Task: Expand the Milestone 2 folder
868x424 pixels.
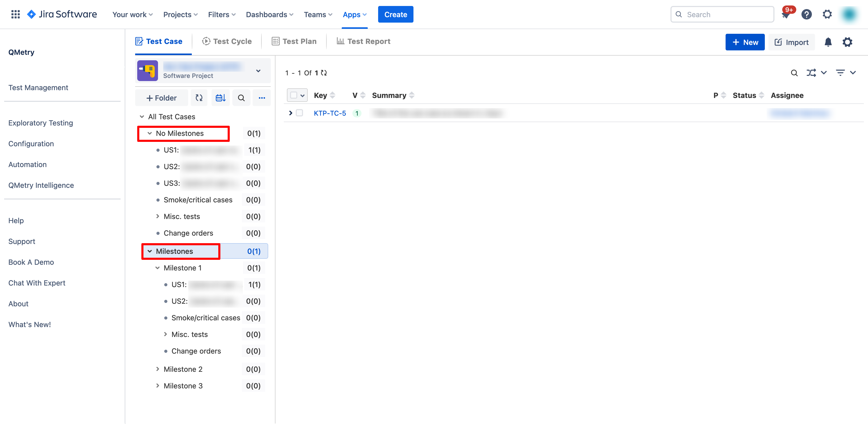Action: (x=158, y=369)
